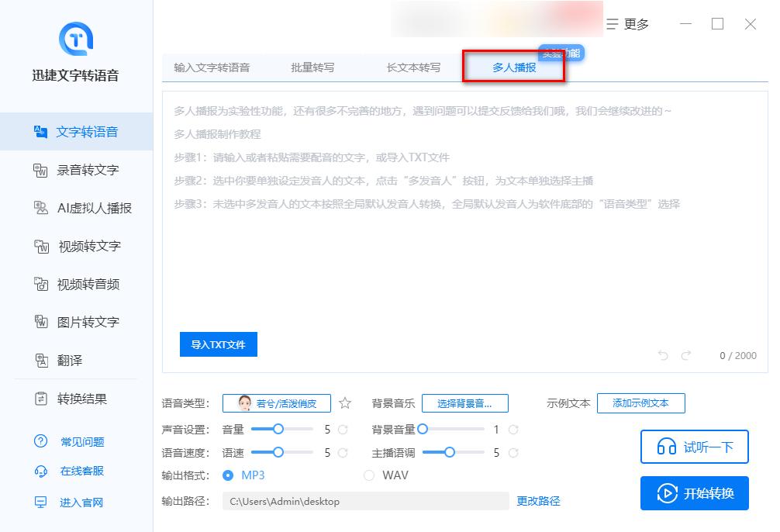Select WAV output format

point(369,475)
